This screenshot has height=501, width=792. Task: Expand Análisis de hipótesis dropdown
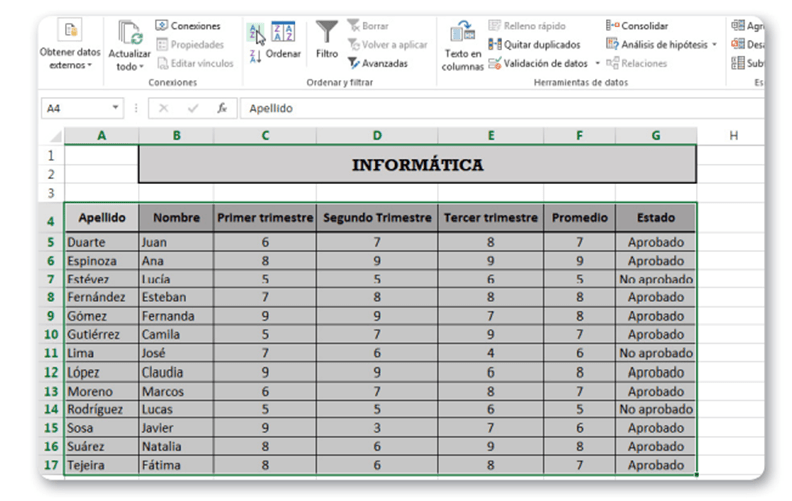(661, 44)
